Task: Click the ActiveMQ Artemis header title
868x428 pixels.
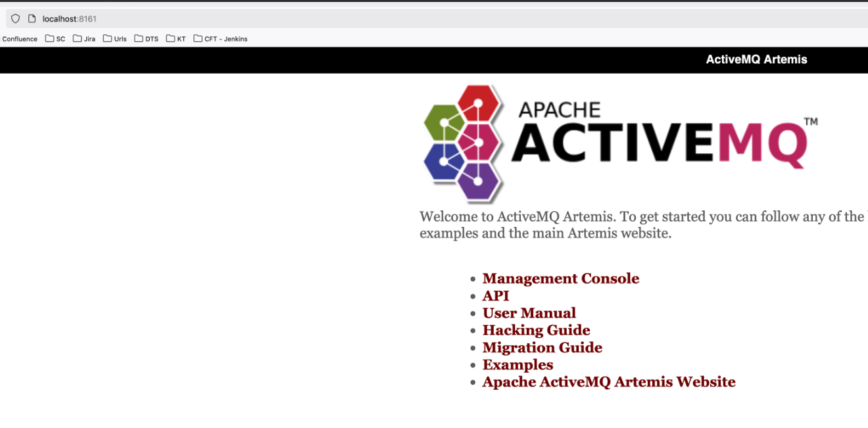Action: click(x=756, y=60)
